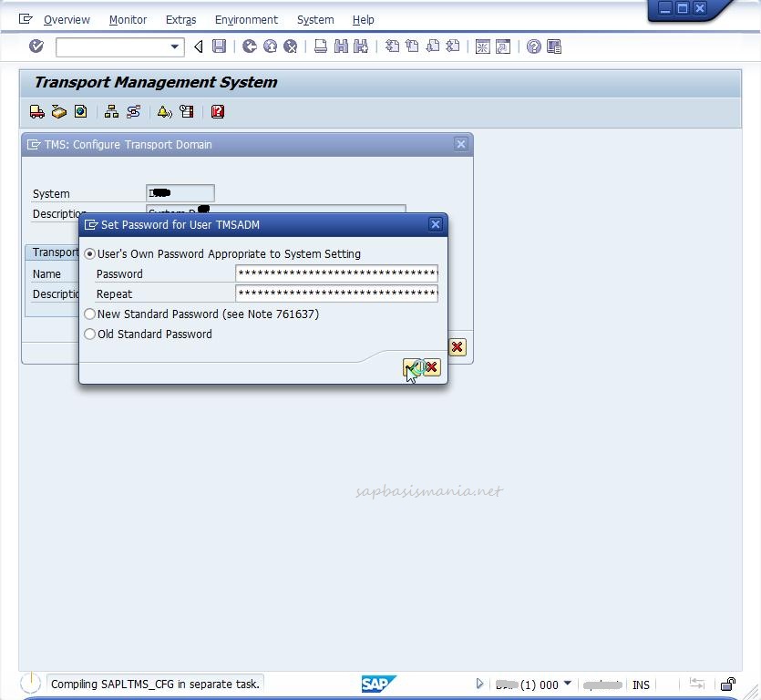This screenshot has width=761, height=700.
Task: Click the Save icon in the toolbar
Action: [219, 46]
